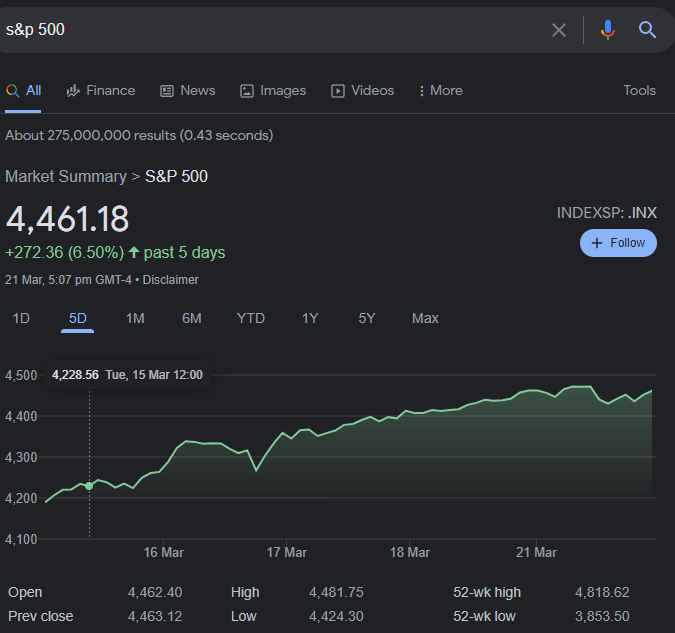The height and width of the screenshot is (633, 675).
Task: Switch chart to 1M range
Action: (135, 318)
